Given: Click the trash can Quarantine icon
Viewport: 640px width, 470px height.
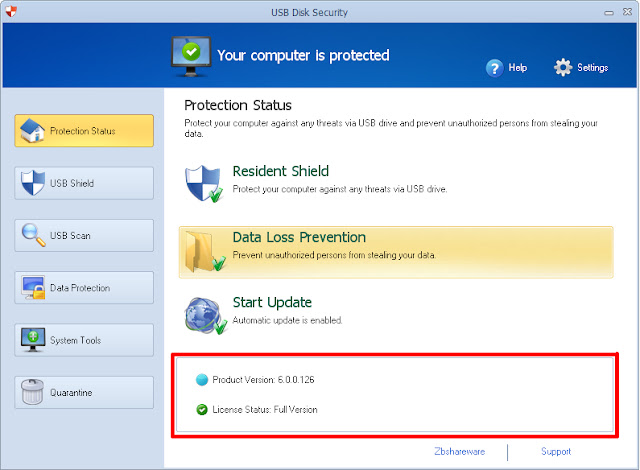Looking at the screenshot, I should pyautogui.click(x=33, y=392).
